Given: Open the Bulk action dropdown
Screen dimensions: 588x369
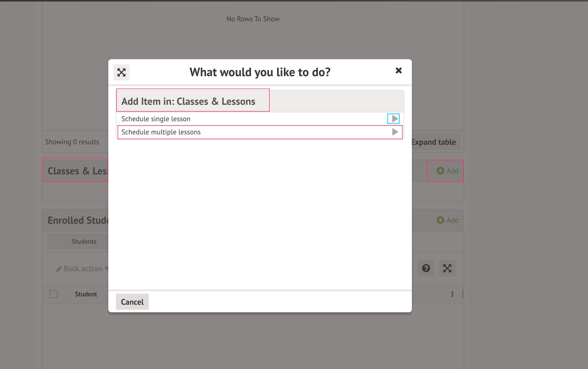Looking at the screenshot, I should 83,269.
